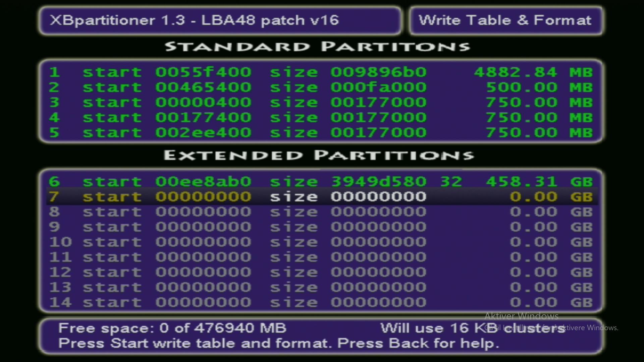This screenshot has height=362, width=644.
Task: Select partition 5 row starting at 002ee400
Action: tap(321, 132)
